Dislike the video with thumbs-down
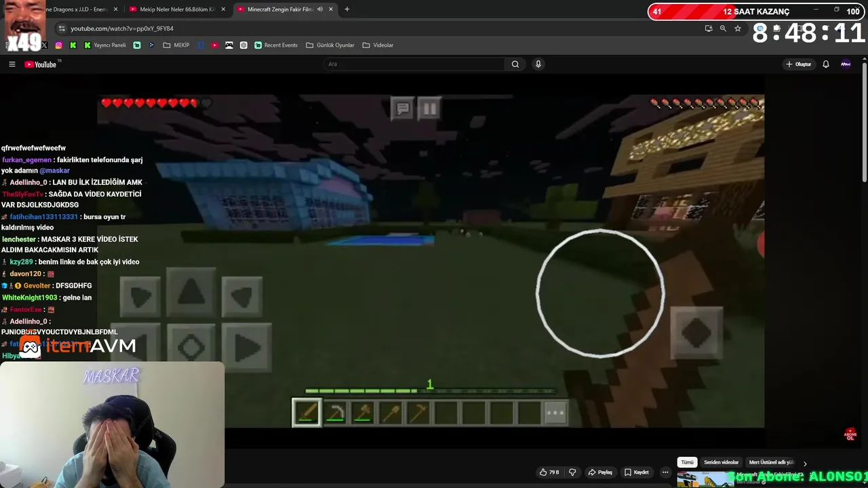Image resolution: width=868 pixels, height=488 pixels. click(572, 472)
